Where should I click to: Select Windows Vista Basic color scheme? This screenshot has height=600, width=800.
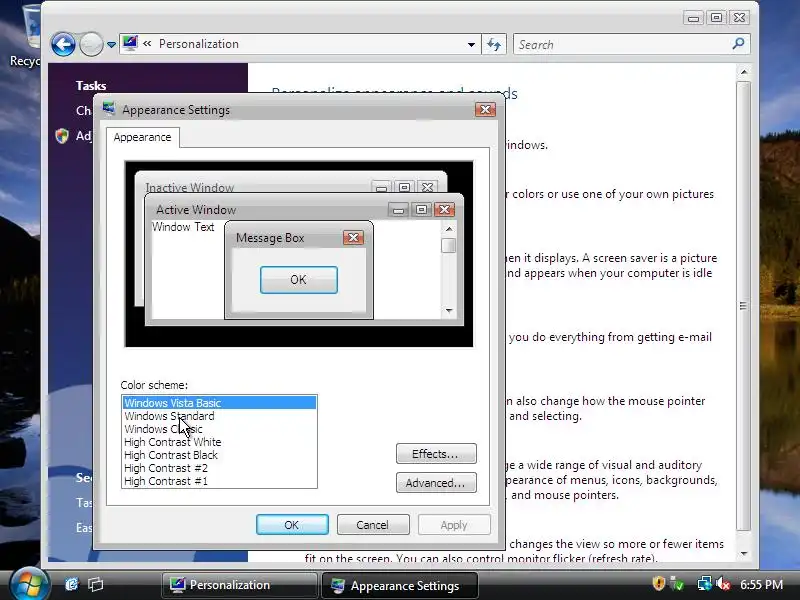219,403
